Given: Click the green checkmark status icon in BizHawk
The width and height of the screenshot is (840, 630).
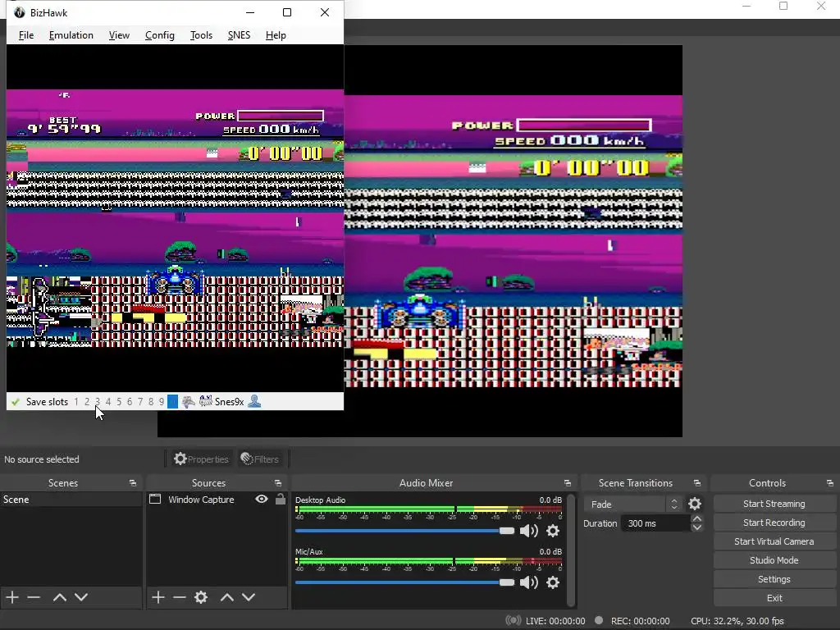Looking at the screenshot, I should coord(16,402).
